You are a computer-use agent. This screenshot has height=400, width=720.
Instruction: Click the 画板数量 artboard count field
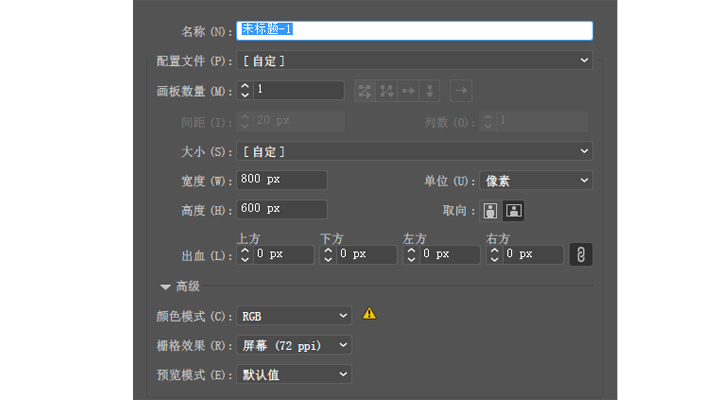298,90
